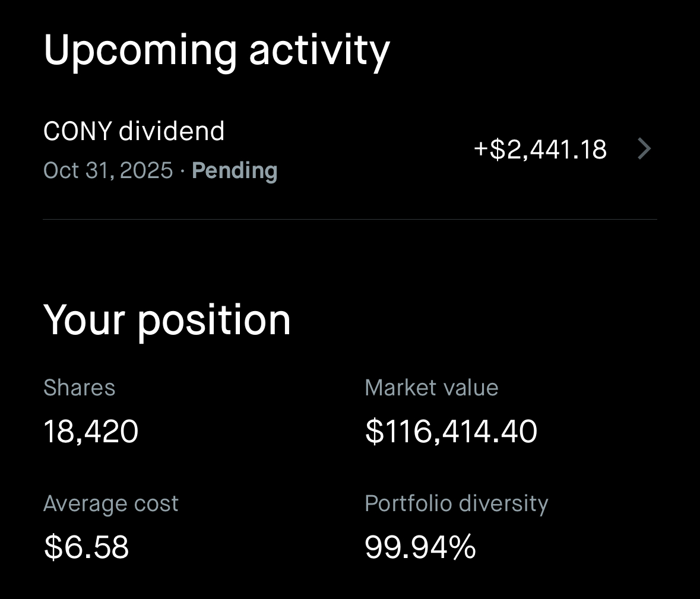This screenshot has height=599, width=700.
Task: Tap the Oct 31, 2025 date
Action: click(x=108, y=171)
